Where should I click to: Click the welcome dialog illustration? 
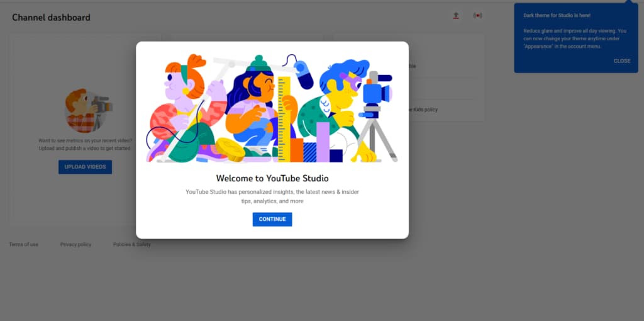pos(272,108)
